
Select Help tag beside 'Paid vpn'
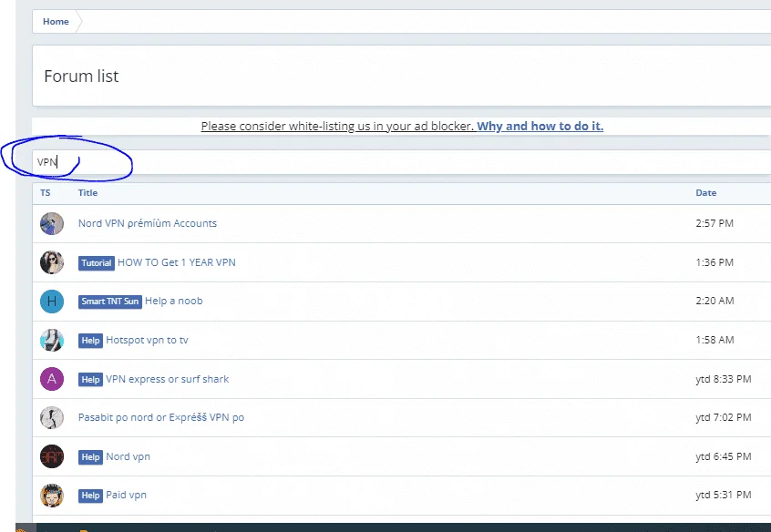pos(90,496)
